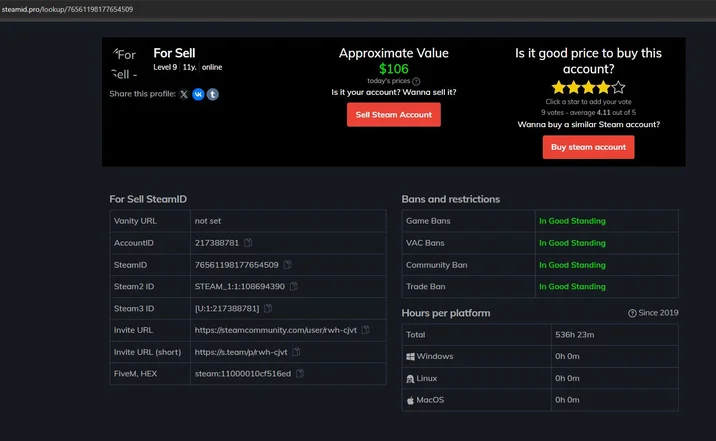This screenshot has width=716, height=441.
Task: Share profile on X (Twitter)
Action: click(x=184, y=94)
